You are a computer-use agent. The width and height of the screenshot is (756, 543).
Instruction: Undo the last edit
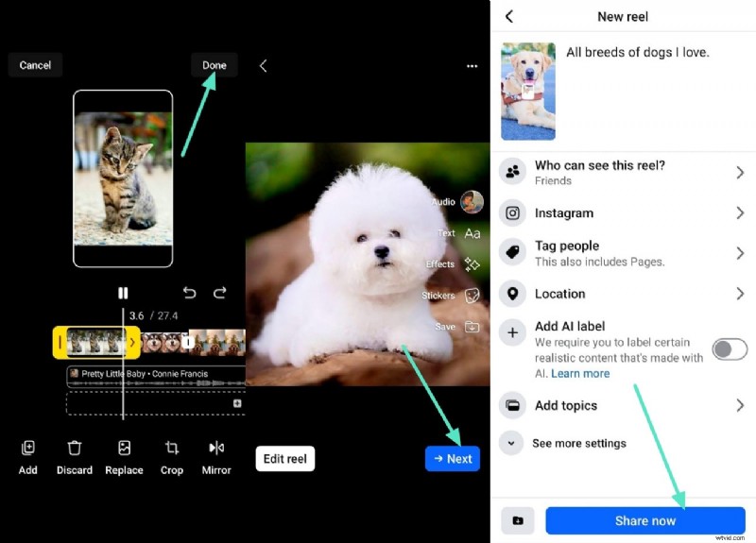[189, 293]
